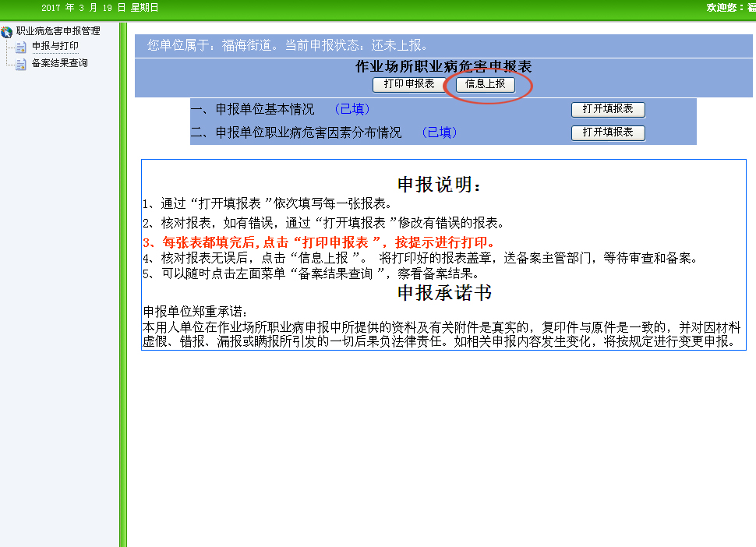Open the 申报与打印 tree item
Viewport: 756px width, 547px height.
(x=55, y=47)
